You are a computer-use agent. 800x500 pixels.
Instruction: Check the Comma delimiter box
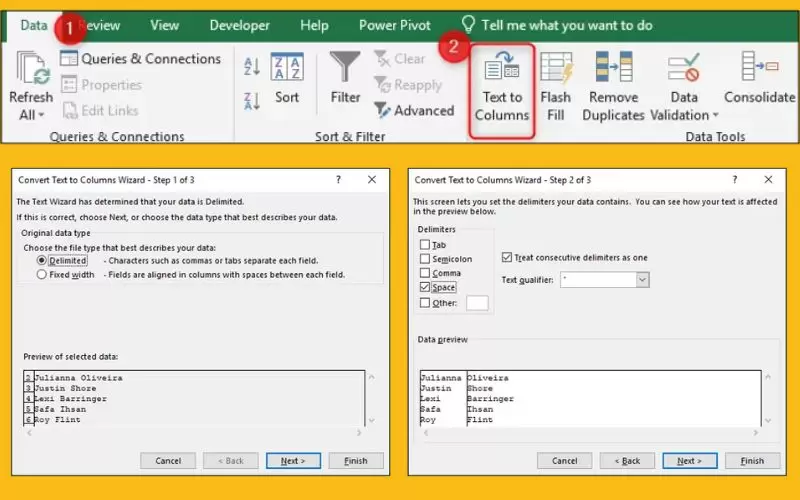point(424,273)
